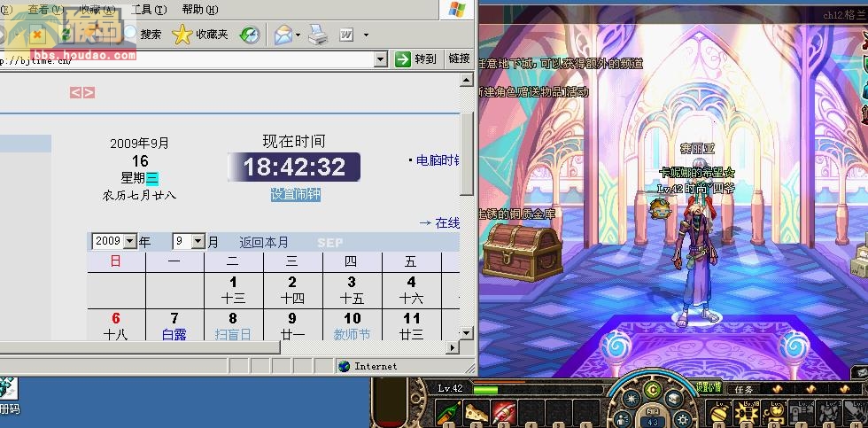The image size is (868, 428).
Task: Activate the skill icon on key D
Action: [x=774, y=412]
